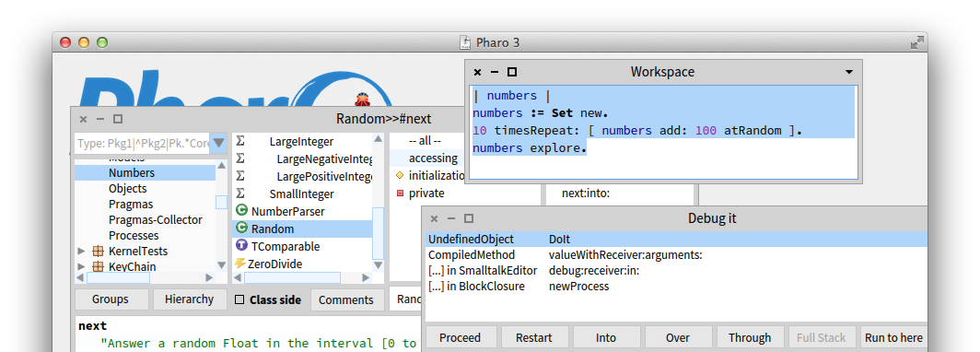Click the package list scroll down arrow

point(221,265)
